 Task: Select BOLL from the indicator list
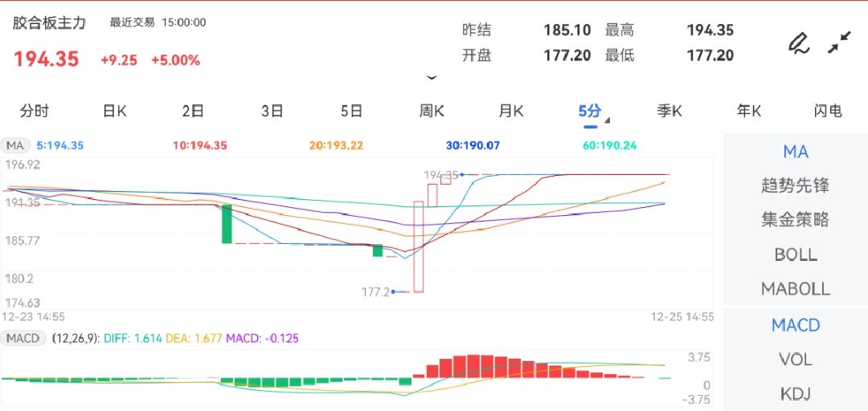point(795,254)
